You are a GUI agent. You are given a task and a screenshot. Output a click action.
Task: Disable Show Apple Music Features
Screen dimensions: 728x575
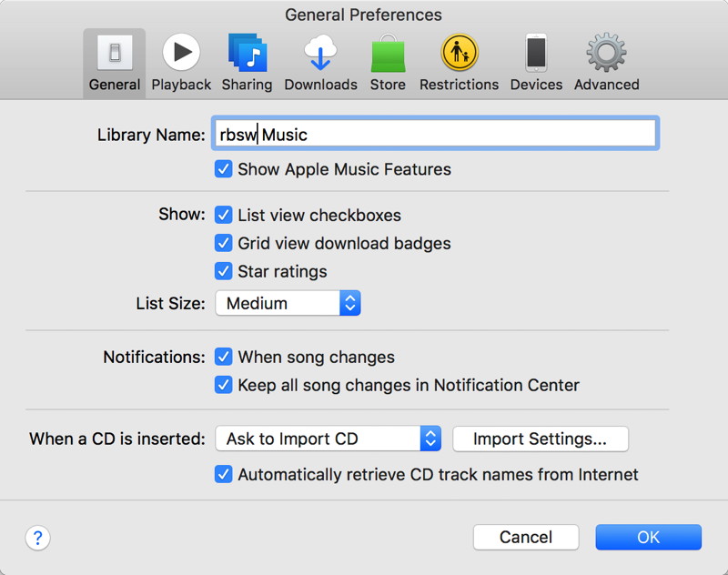click(223, 169)
